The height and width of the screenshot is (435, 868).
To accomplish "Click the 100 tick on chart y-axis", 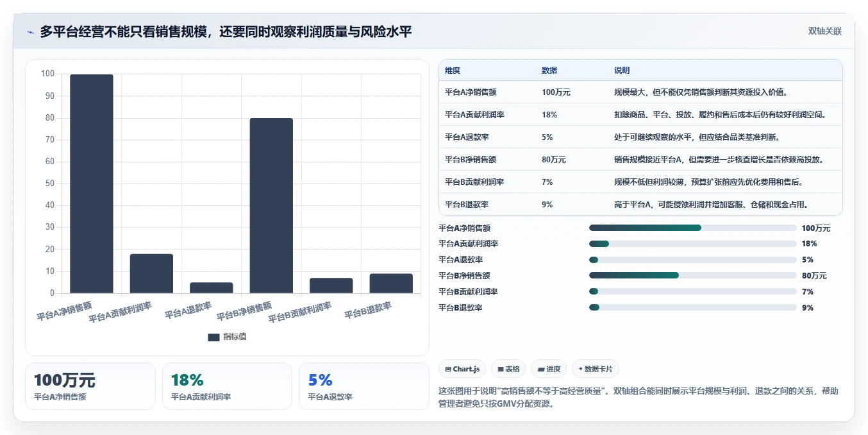I will [47, 74].
